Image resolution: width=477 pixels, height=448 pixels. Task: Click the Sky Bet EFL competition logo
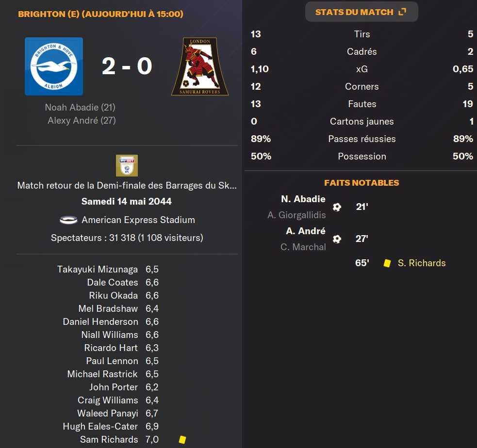pos(127,165)
